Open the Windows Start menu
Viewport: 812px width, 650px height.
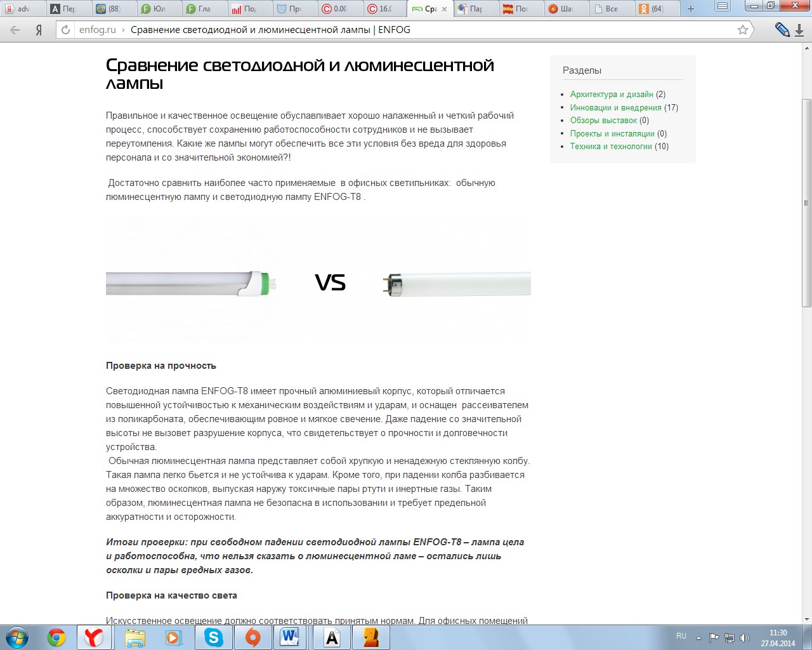pos(17,637)
